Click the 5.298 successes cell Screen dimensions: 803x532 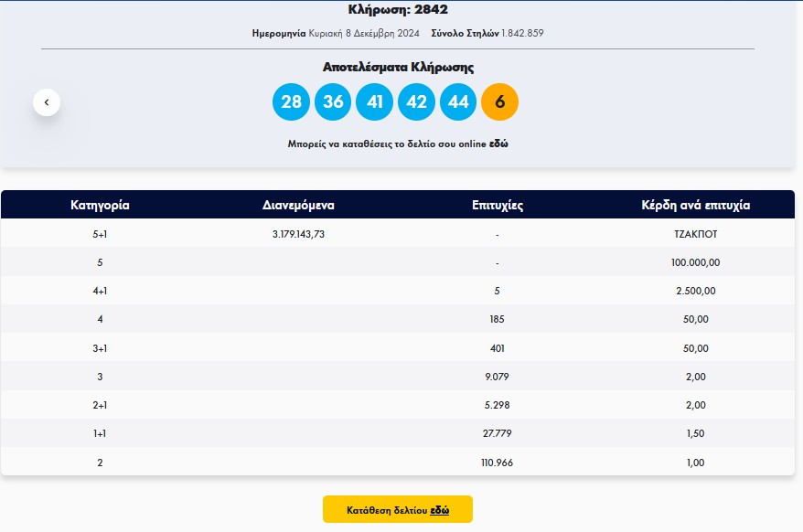pos(497,405)
